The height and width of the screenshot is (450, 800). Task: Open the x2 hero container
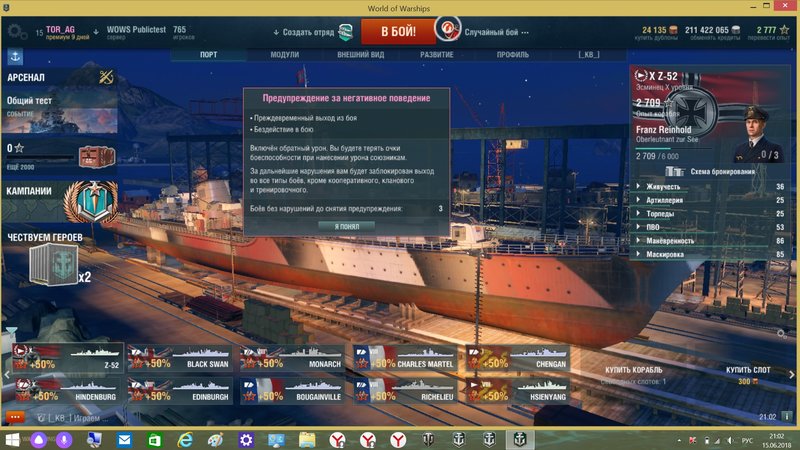(54, 264)
